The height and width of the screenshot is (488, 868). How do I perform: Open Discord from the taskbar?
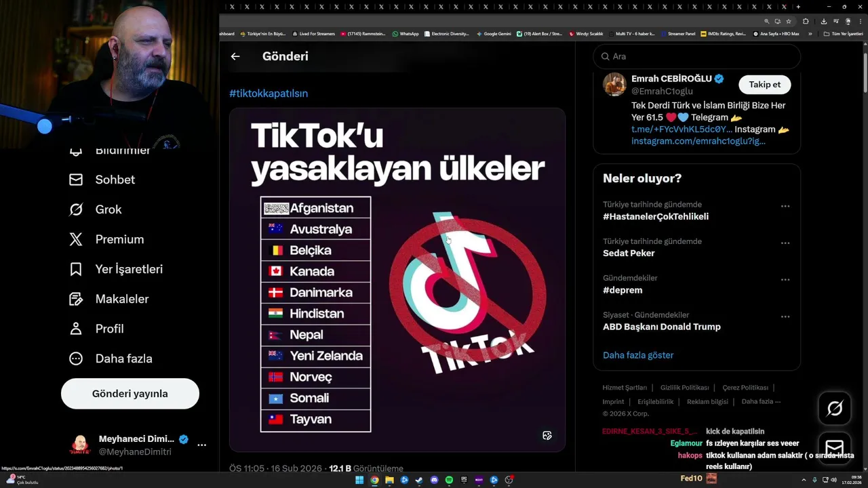[434, 480]
